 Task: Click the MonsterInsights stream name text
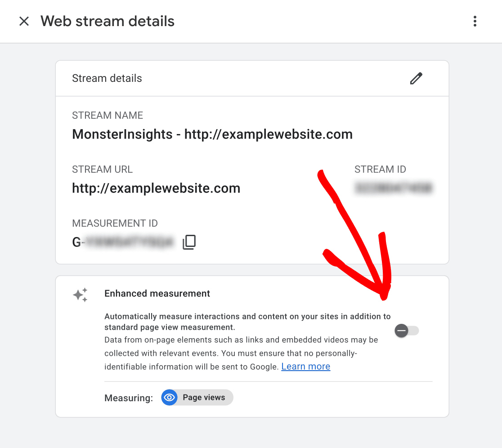(x=212, y=134)
